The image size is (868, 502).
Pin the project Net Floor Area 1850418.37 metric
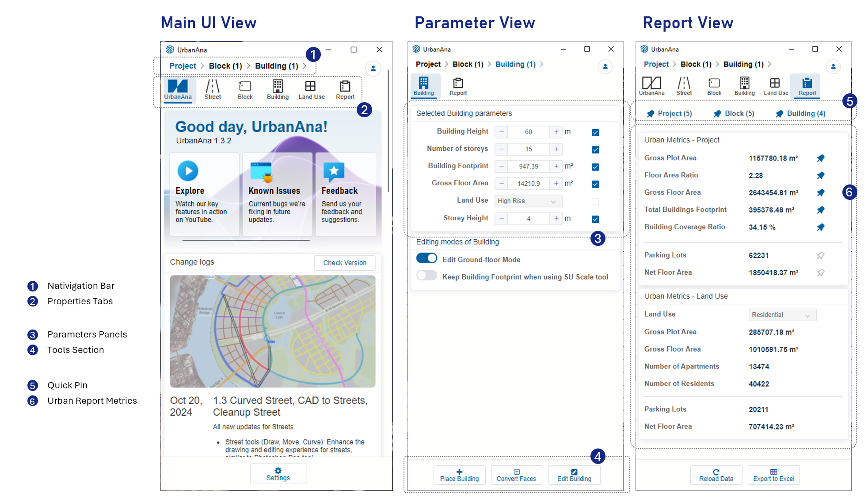pos(821,272)
